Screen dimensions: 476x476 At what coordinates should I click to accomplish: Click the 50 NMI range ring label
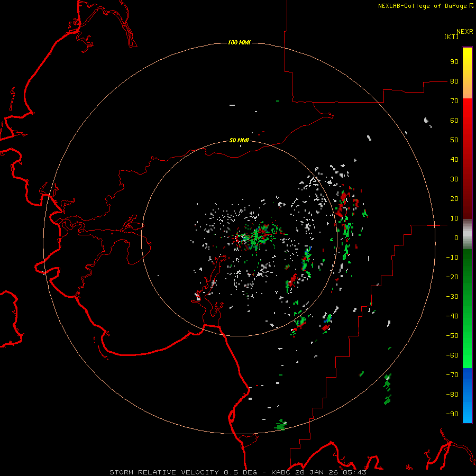239,140
